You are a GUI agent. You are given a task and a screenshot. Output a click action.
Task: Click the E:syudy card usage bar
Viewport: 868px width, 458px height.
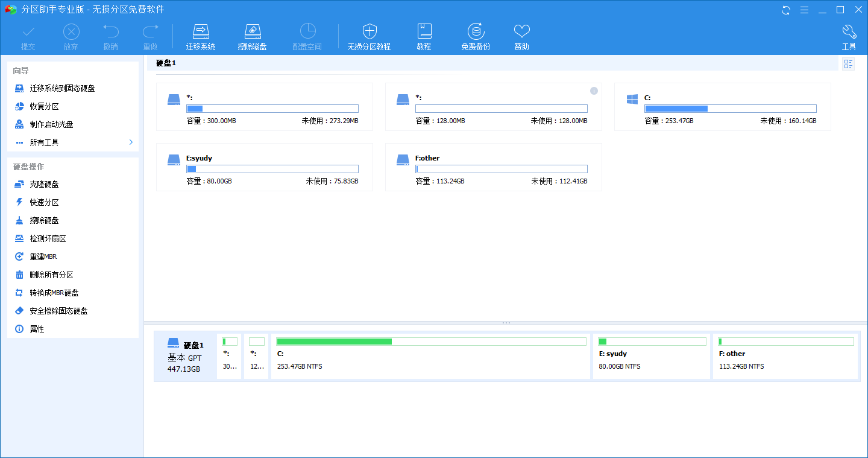272,169
